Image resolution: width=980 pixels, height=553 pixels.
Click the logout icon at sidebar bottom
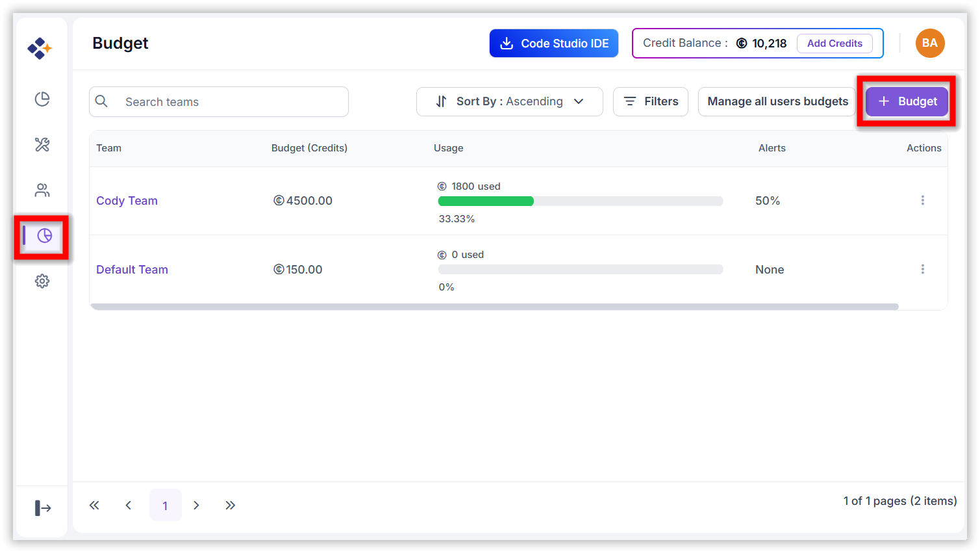43,508
